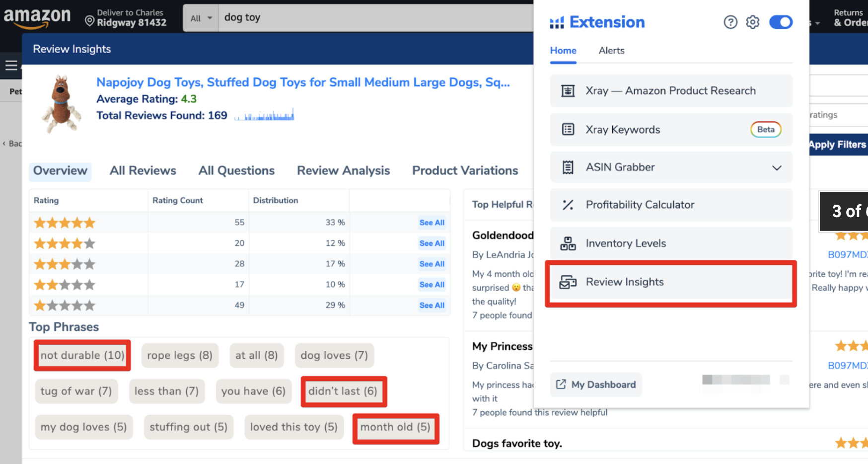The width and height of the screenshot is (868, 464).
Task: Click See All for 4-star reviews
Action: point(432,243)
